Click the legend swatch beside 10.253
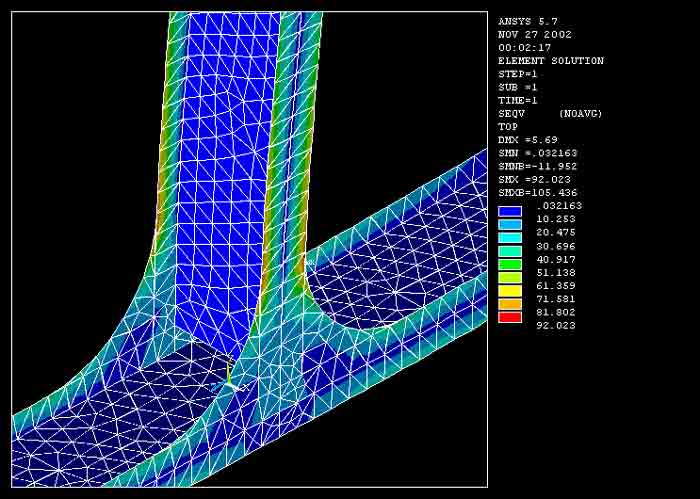Image resolution: width=700 pixels, height=499 pixels. coord(510,225)
